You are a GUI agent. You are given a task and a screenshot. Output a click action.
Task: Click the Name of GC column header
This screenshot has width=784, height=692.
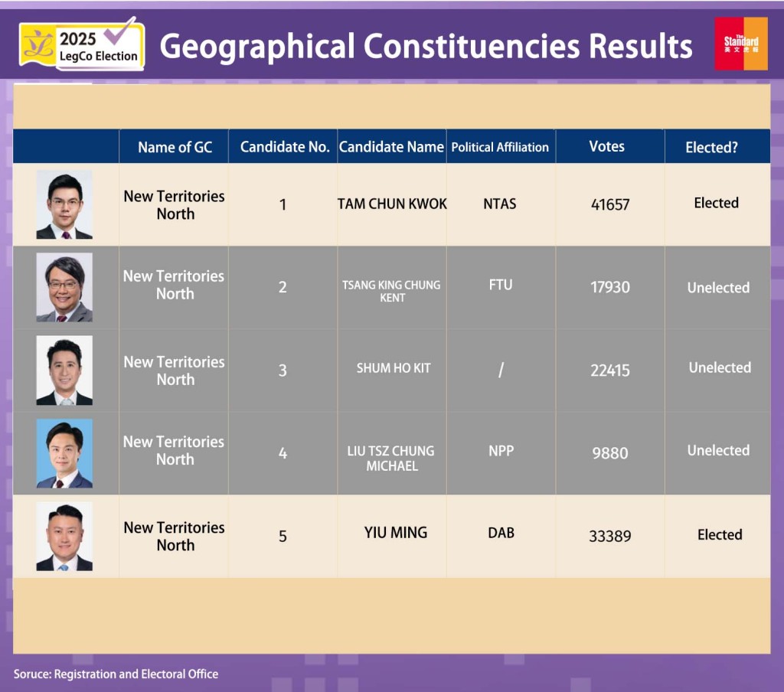pos(175,147)
